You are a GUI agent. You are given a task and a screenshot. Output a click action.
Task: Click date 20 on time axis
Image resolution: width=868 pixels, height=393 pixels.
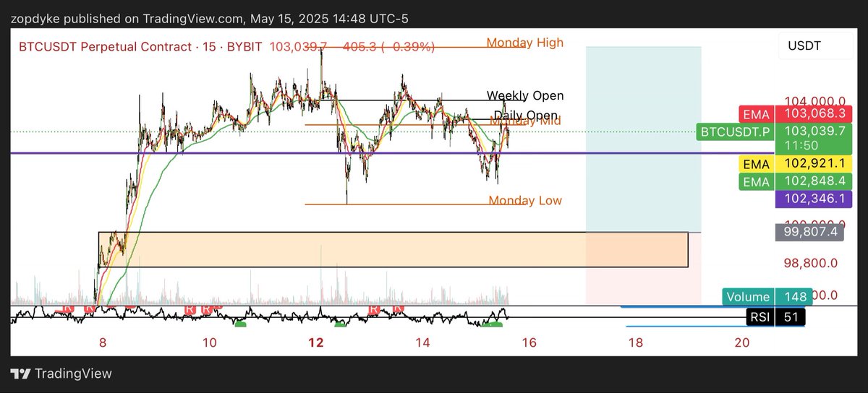pos(741,343)
